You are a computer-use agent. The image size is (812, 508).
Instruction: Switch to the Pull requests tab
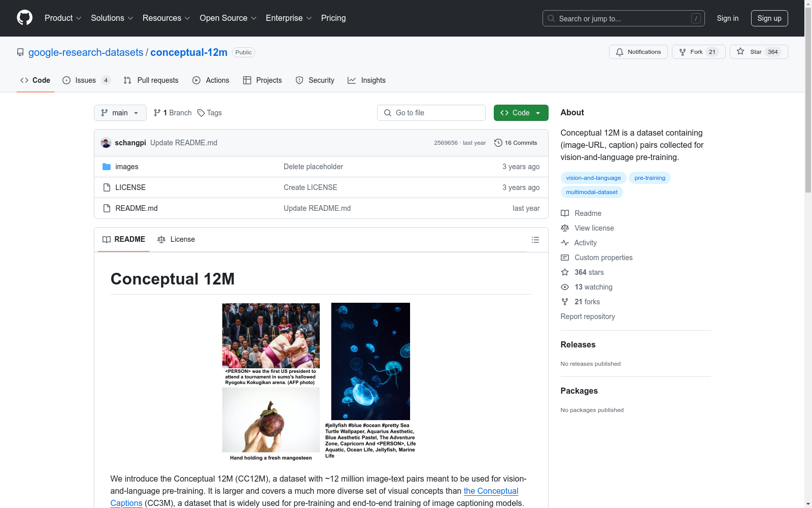[151, 80]
